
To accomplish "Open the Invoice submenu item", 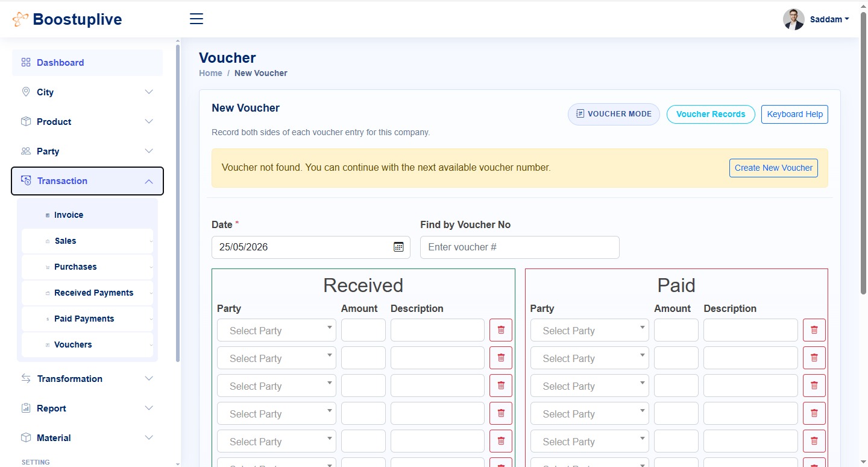I will 87,215.
